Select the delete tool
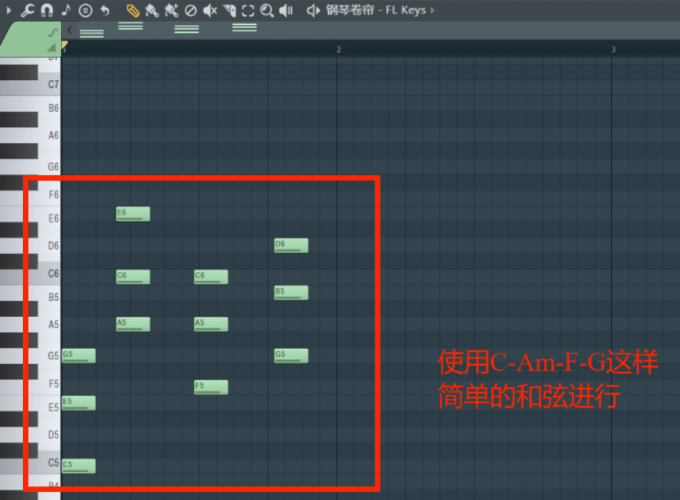The height and width of the screenshot is (500, 680). 190,10
